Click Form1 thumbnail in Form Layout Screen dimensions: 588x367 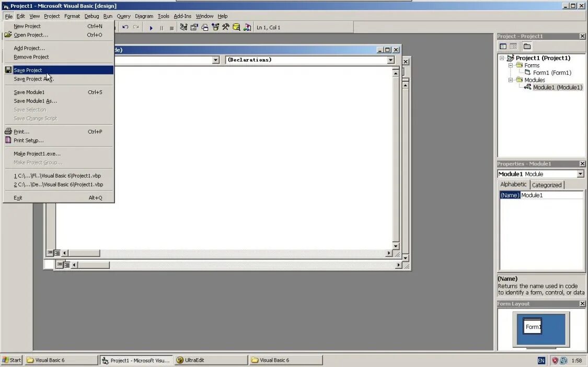[x=533, y=327]
